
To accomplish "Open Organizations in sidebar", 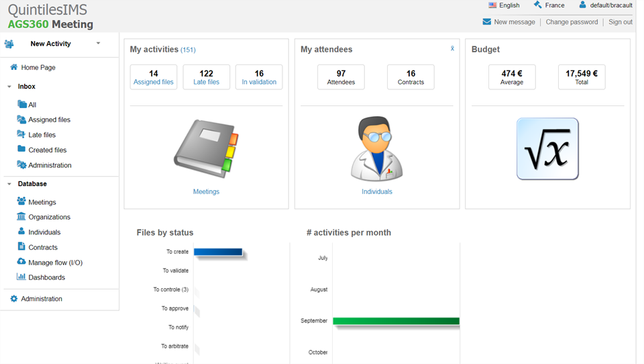I will click(49, 217).
